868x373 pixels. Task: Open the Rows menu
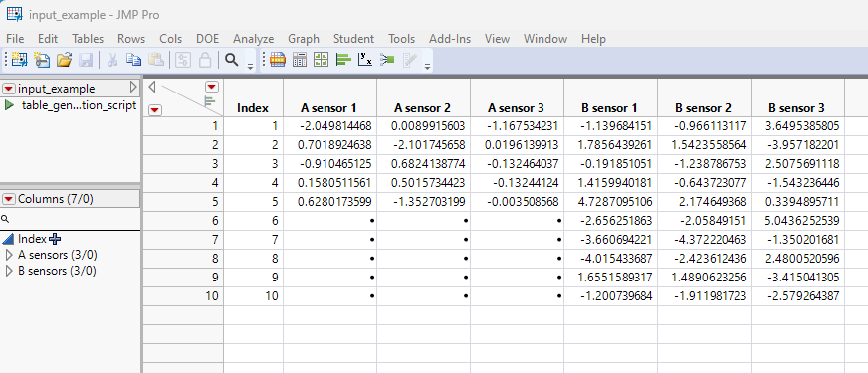(x=131, y=39)
